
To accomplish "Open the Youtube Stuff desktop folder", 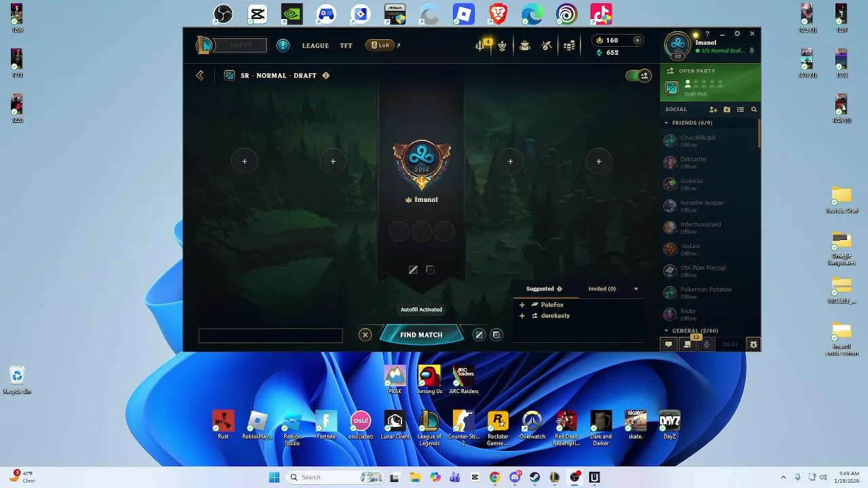I will click(842, 199).
